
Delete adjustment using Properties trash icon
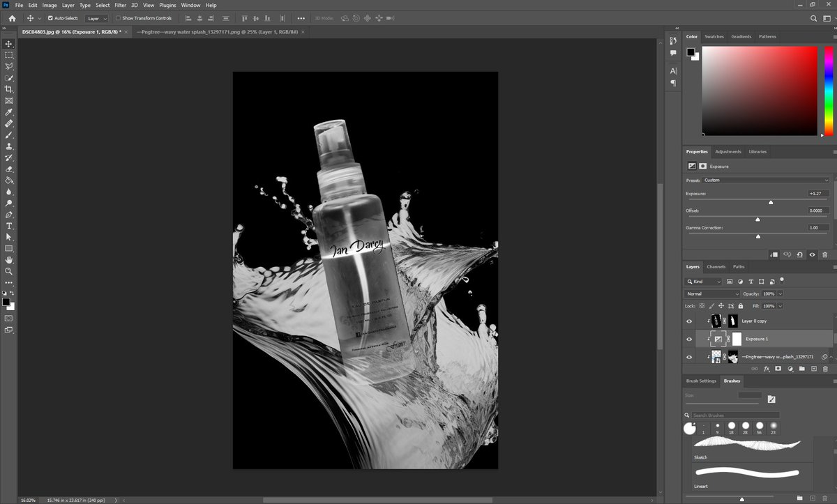[825, 255]
